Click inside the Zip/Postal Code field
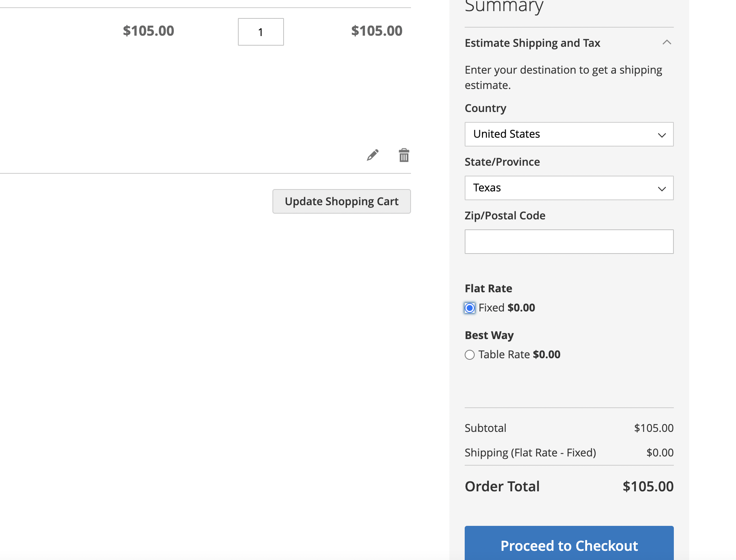 569,241
